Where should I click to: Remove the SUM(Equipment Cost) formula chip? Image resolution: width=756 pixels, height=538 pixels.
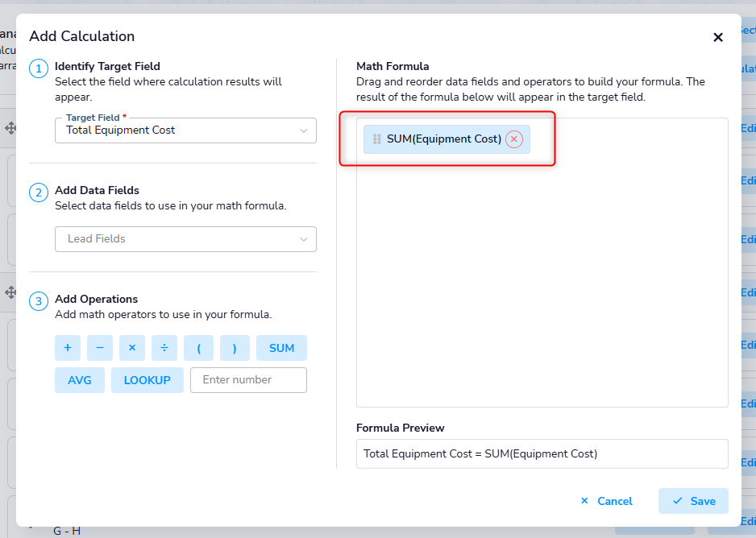(x=514, y=139)
